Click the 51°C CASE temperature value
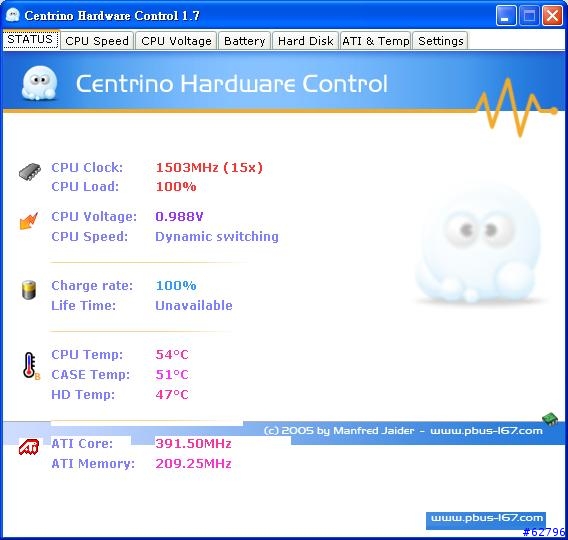This screenshot has width=568, height=540. tap(172, 374)
